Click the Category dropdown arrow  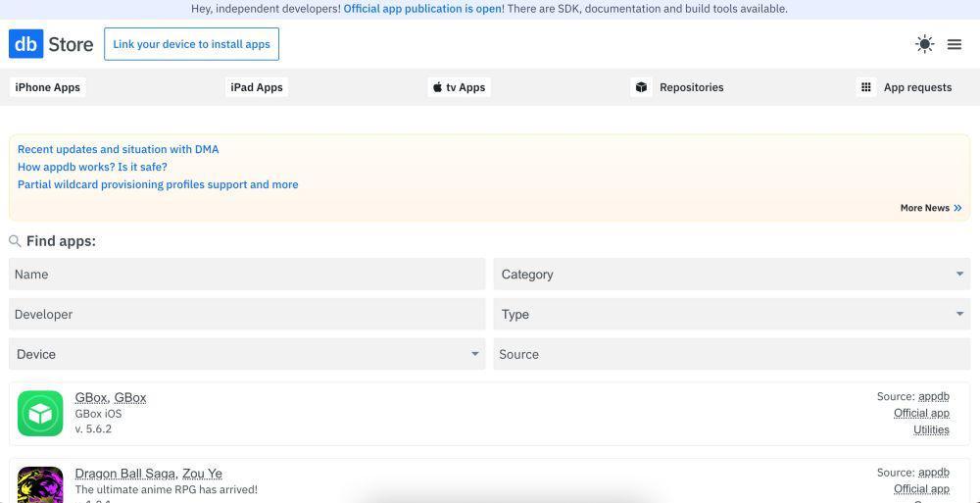click(959, 274)
